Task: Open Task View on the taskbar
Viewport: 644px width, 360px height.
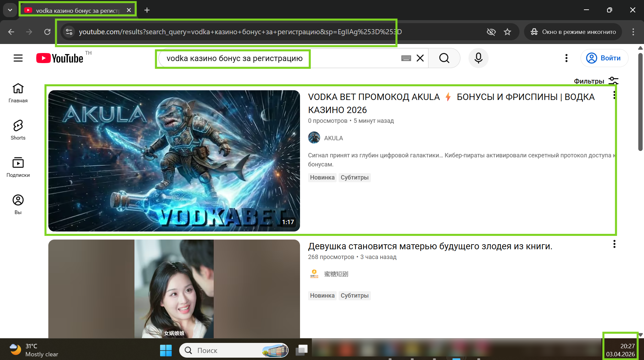Action: click(301, 350)
